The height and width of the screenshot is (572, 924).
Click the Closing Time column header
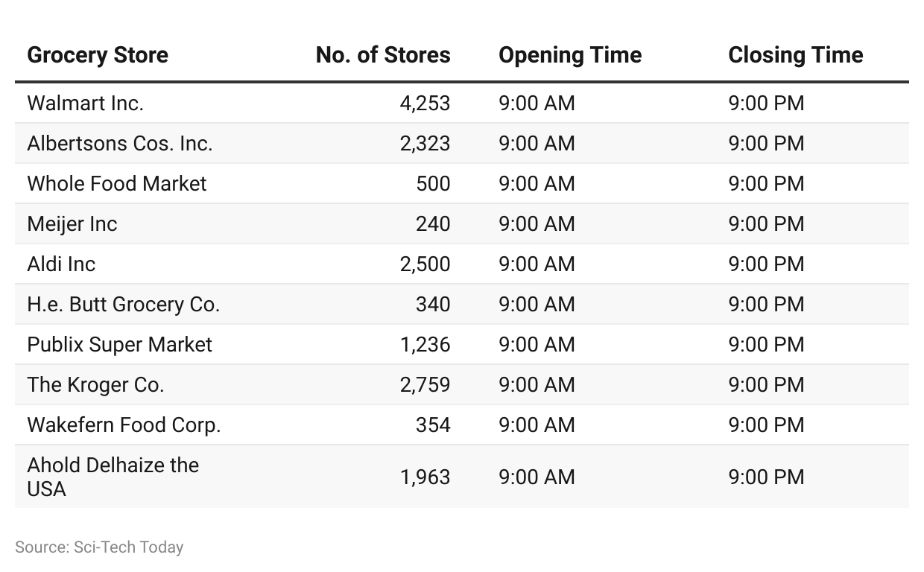(x=795, y=55)
